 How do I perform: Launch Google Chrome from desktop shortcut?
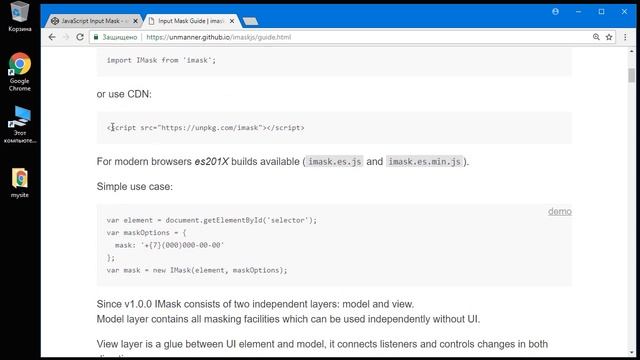tap(19, 72)
